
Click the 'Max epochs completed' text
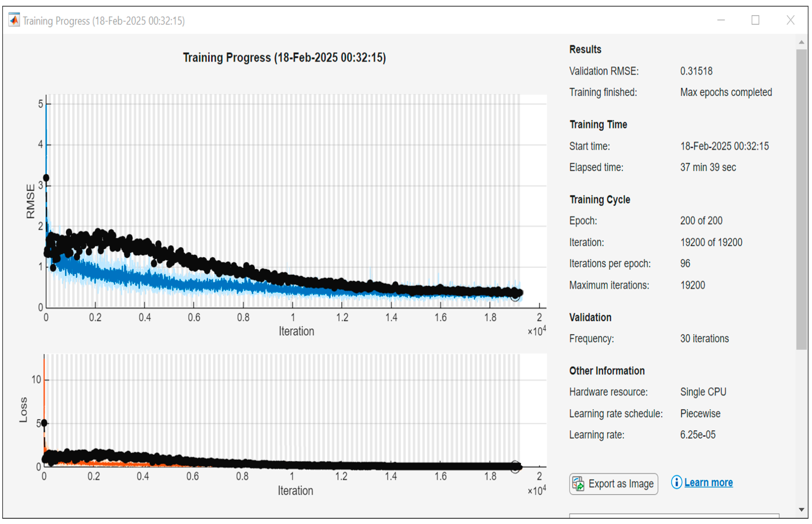pyautogui.click(x=726, y=92)
